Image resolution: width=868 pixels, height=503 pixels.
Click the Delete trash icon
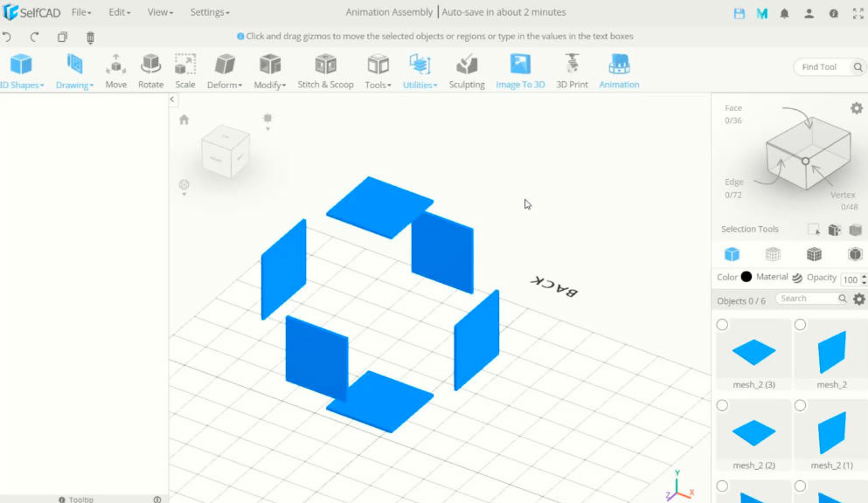(90, 37)
